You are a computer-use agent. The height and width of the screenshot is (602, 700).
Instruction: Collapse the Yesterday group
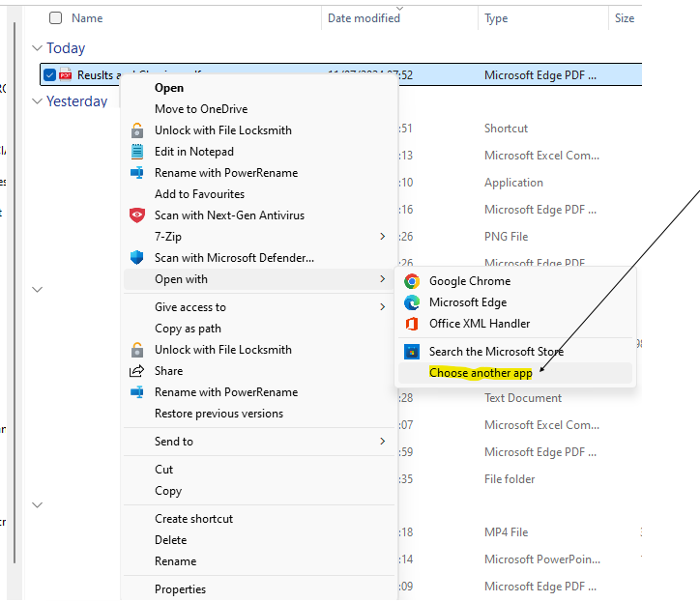point(38,101)
